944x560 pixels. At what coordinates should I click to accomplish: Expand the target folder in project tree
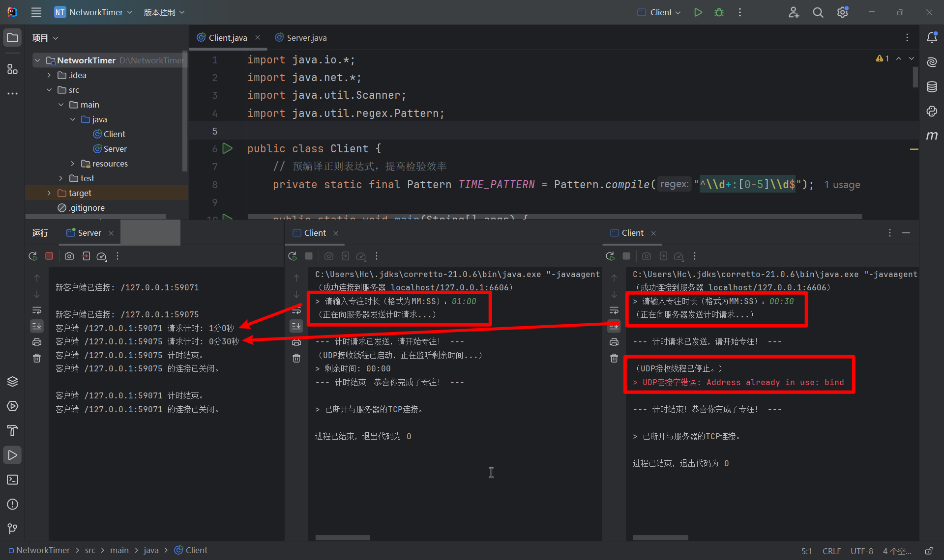tap(49, 193)
